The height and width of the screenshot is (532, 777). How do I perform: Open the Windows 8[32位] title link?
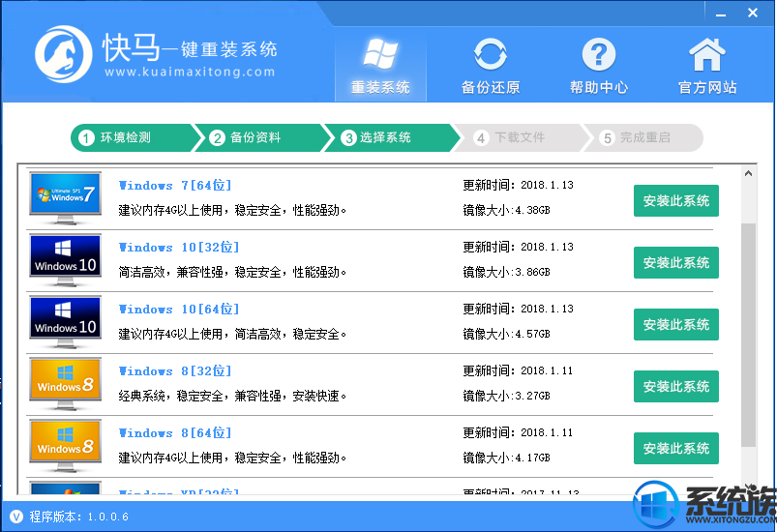175,371
